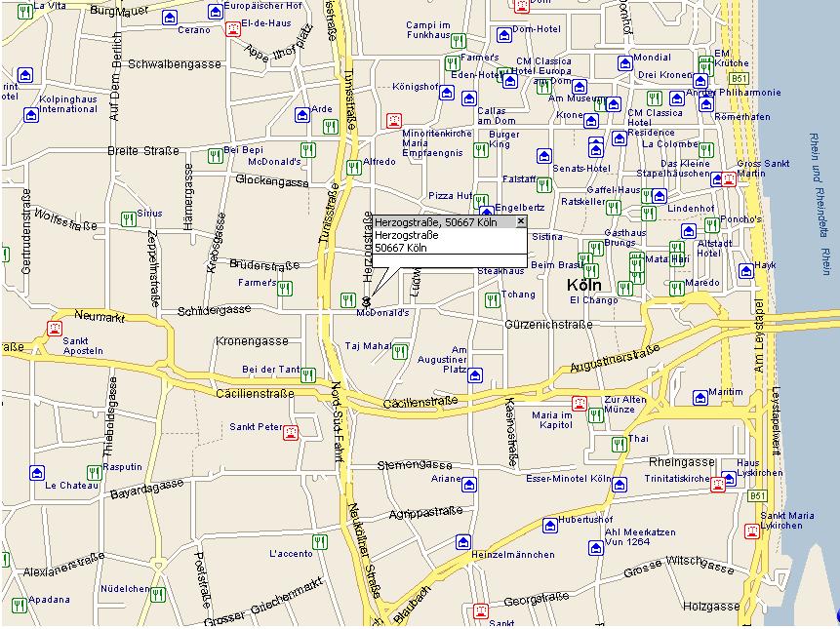Select the Trinitatiskirche church icon
Screen dimensions: 840x629
click(x=717, y=485)
